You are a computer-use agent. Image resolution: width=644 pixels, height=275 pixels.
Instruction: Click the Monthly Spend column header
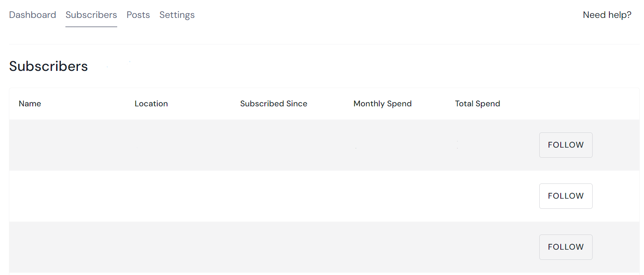tap(382, 104)
